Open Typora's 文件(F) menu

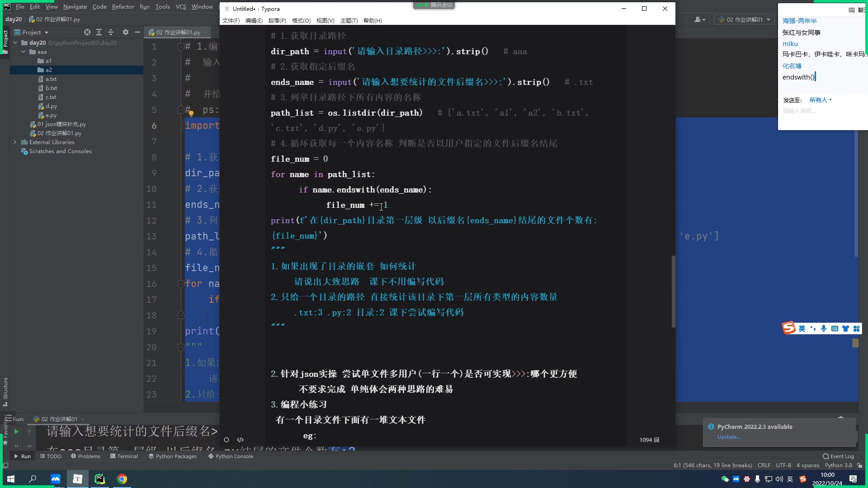pyautogui.click(x=231, y=20)
